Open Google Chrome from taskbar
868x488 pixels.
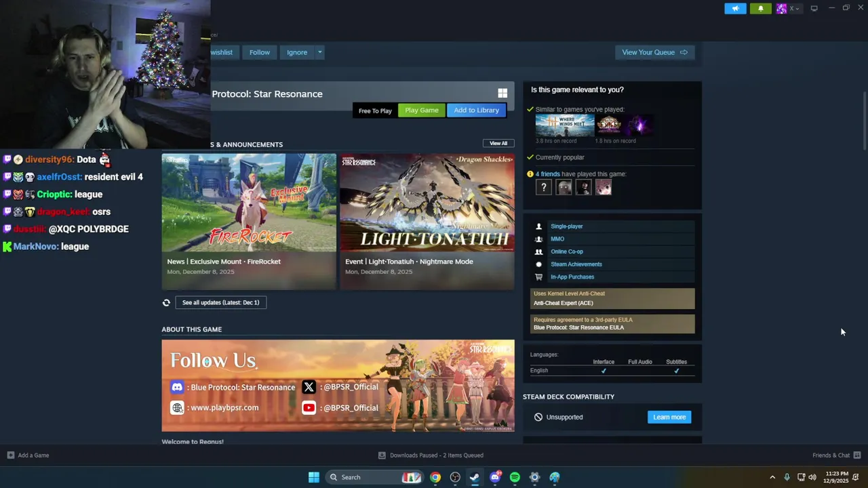(435, 477)
